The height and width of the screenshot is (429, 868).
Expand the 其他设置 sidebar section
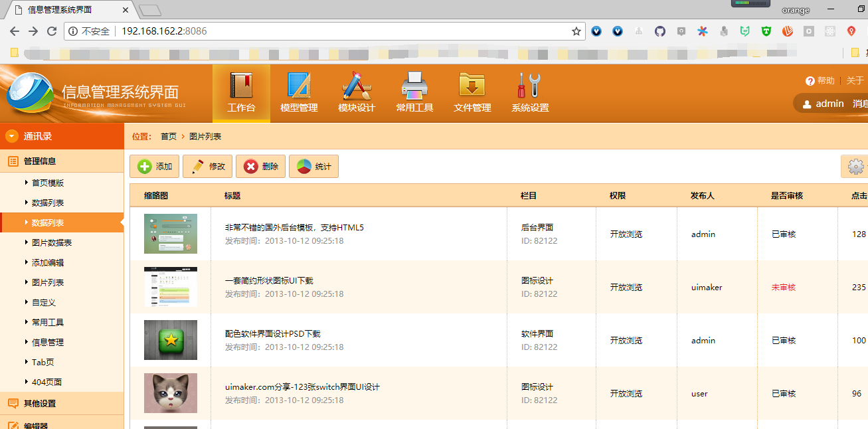click(62, 403)
